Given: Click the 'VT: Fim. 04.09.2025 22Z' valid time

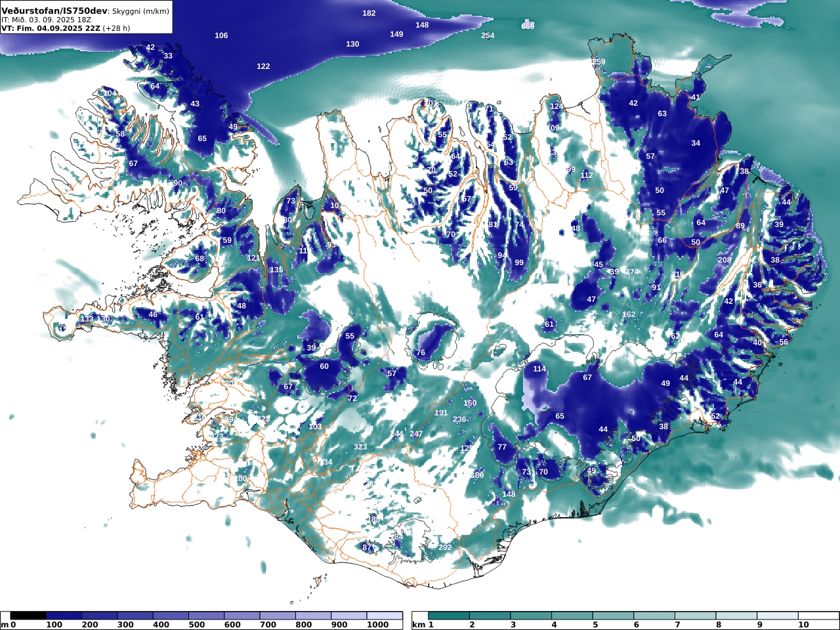Looking at the screenshot, I should point(51,28).
